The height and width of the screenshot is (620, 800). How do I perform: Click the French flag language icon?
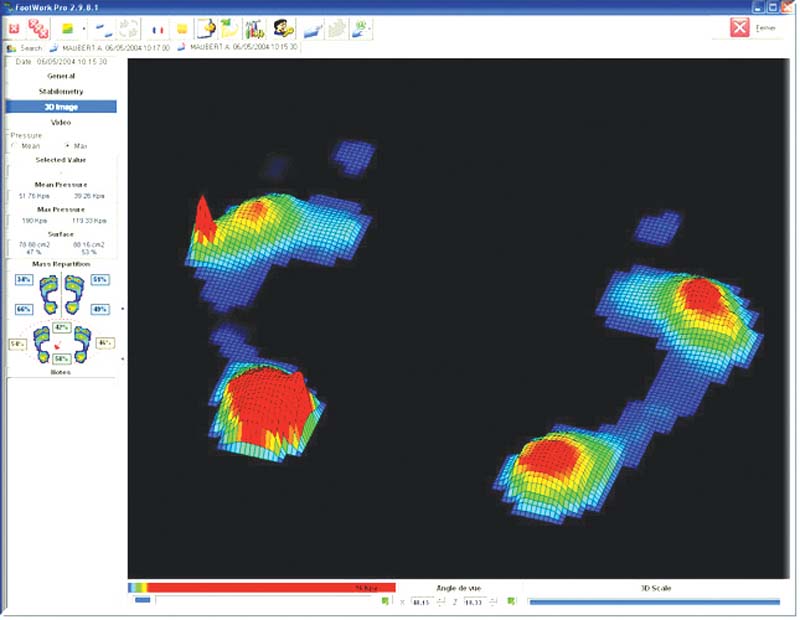[x=157, y=29]
